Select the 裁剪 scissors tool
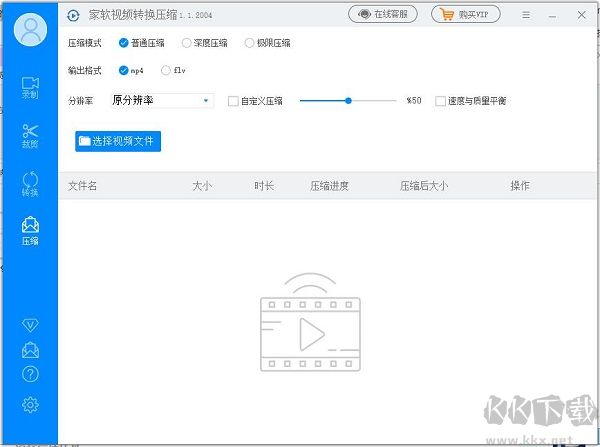 30,135
